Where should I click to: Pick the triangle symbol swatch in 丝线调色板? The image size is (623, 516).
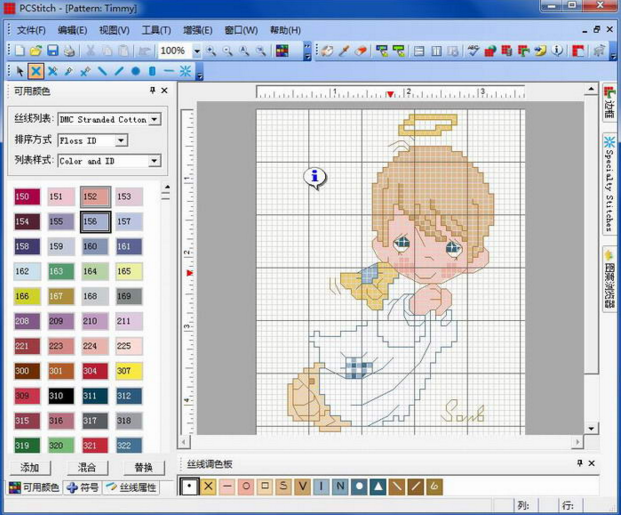[x=378, y=486]
